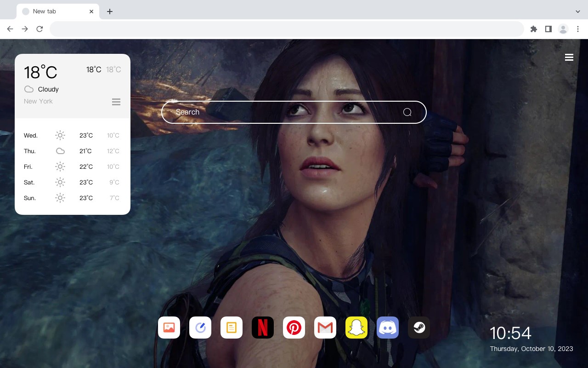Launch the Netflix shortcut

click(263, 328)
